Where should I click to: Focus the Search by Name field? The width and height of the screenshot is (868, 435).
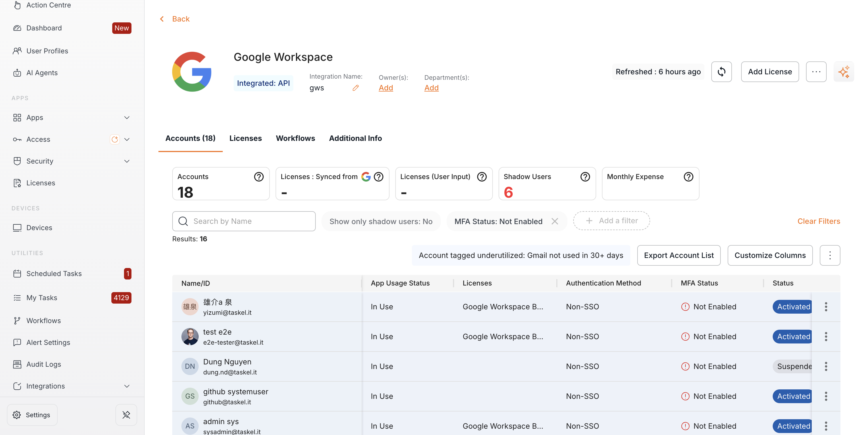(x=244, y=222)
